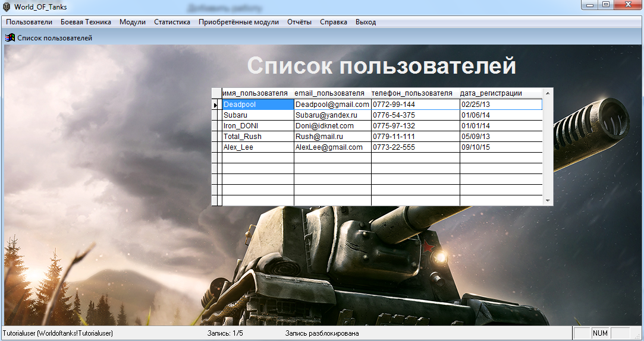Click the large Список пользователей heading
This screenshot has width=644, height=341.
click(382, 65)
